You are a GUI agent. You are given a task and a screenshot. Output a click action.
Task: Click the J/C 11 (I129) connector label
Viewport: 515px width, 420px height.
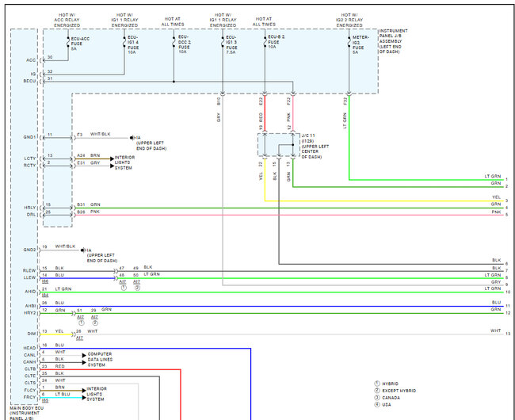315,146
